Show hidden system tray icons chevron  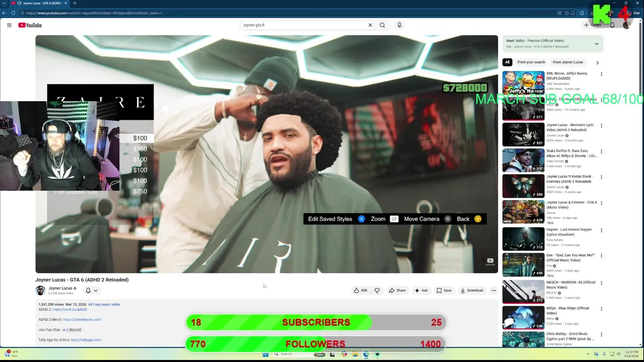(588, 354)
